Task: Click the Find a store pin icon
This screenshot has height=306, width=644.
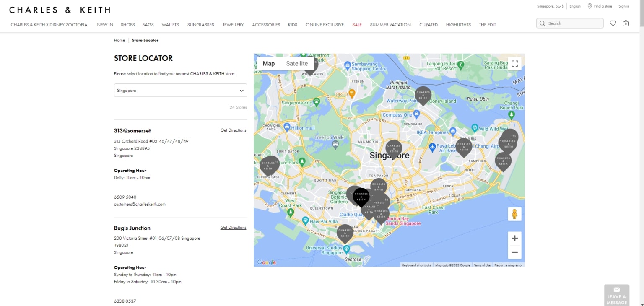Action: coord(589,6)
